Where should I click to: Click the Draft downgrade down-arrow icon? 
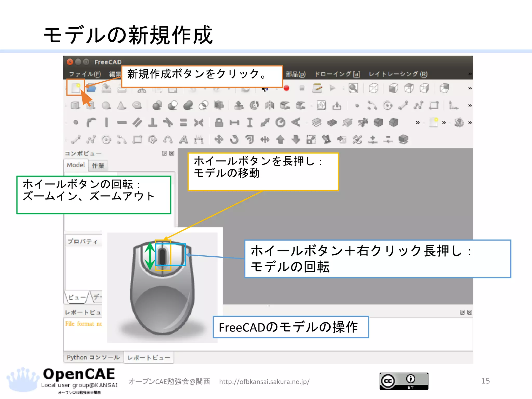296,139
